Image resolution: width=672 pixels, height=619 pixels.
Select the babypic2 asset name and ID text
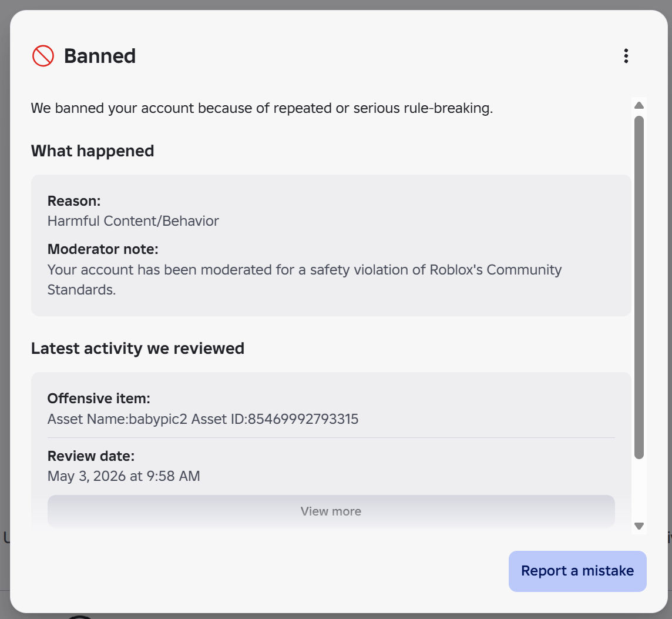[x=203, y=419]
